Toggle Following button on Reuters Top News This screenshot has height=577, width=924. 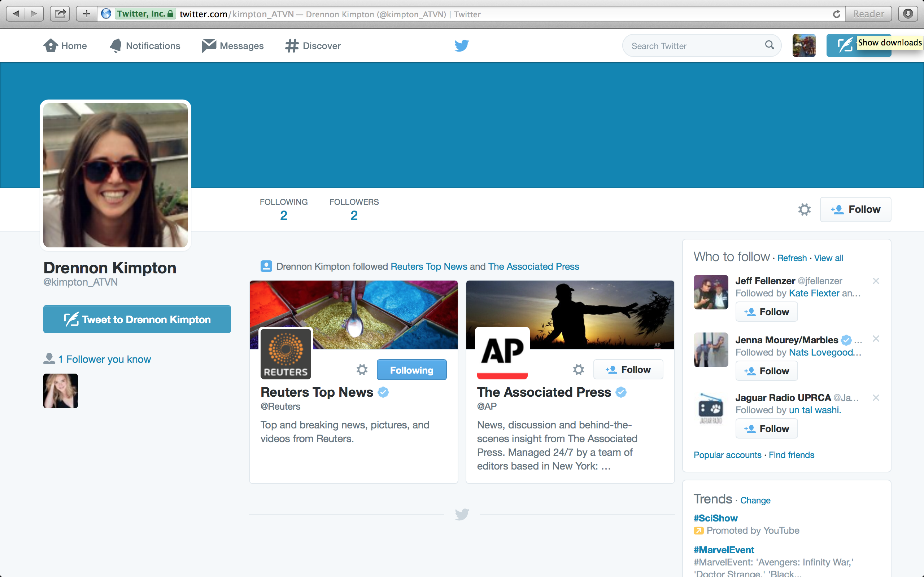[411, 370]
